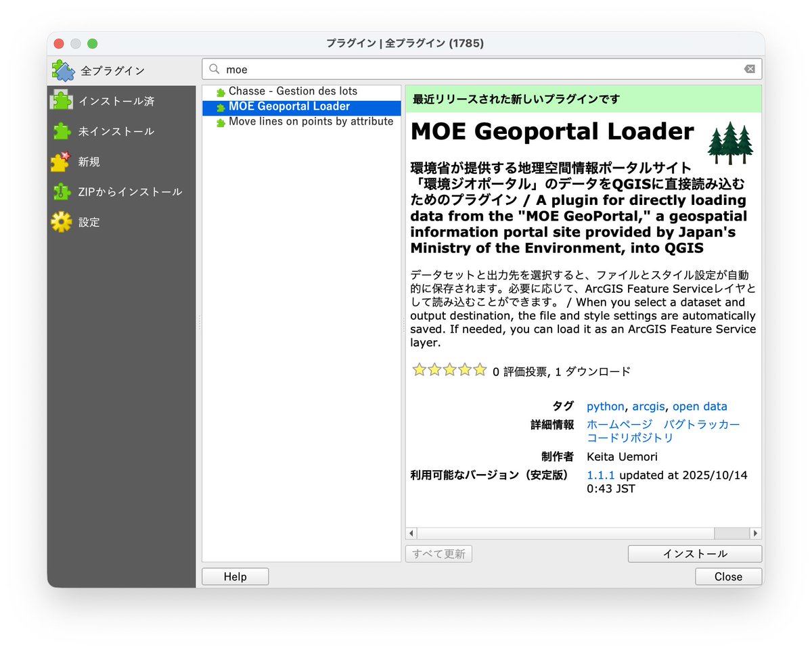
Task: Rate plugin with the third star
Action: 450,369
